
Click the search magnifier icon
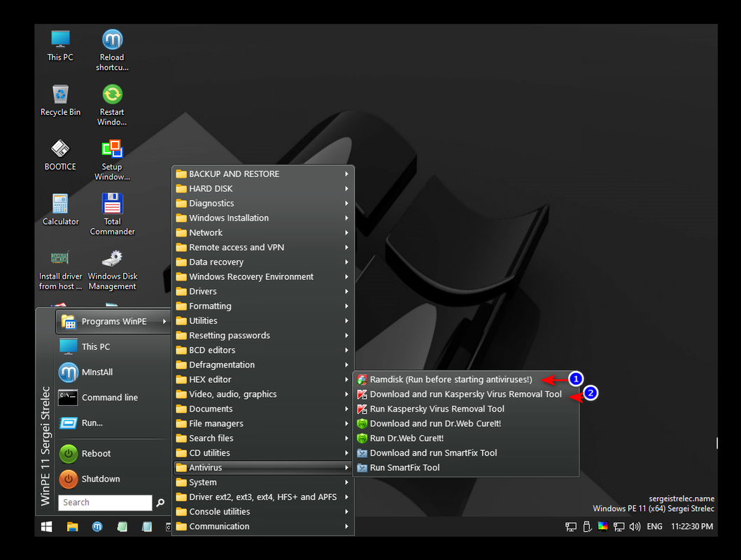160,503
